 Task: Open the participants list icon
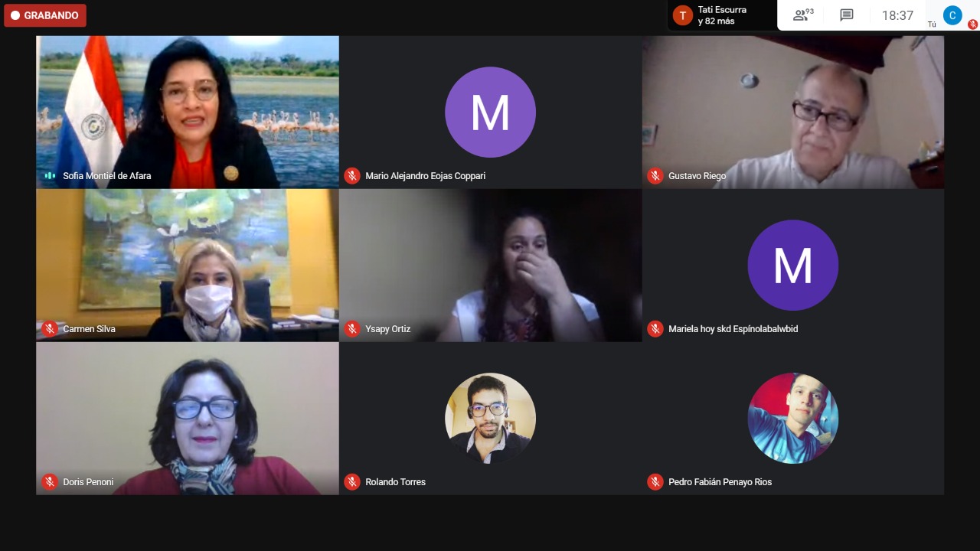click(x=803, y=15)
